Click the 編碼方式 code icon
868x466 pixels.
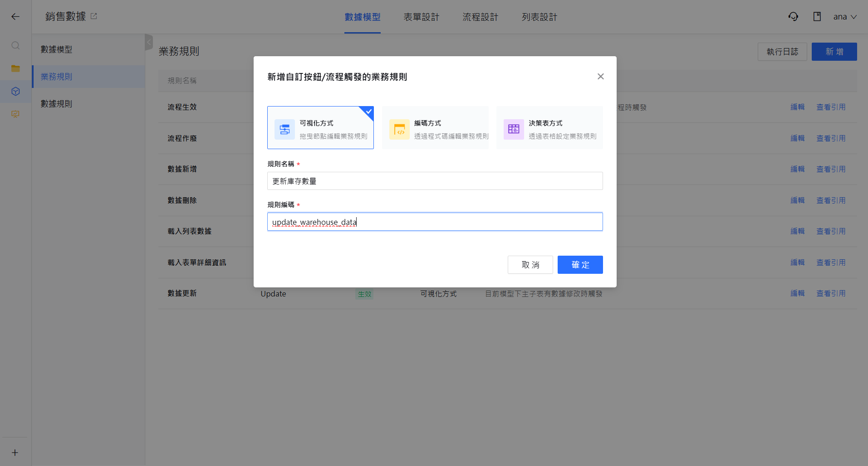click(399, 130)
